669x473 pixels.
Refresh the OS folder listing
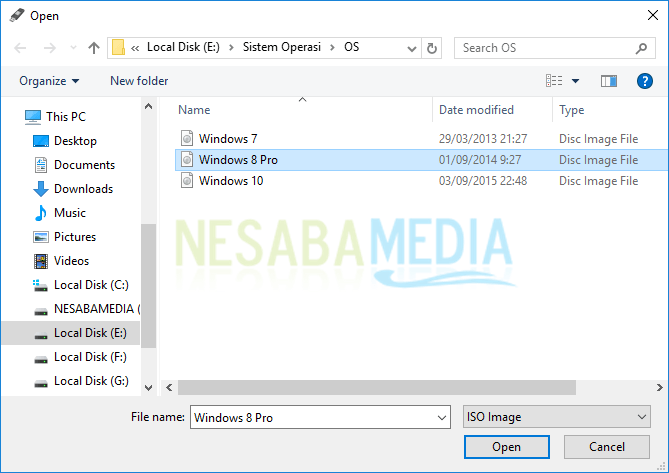(x=432, y=47)
